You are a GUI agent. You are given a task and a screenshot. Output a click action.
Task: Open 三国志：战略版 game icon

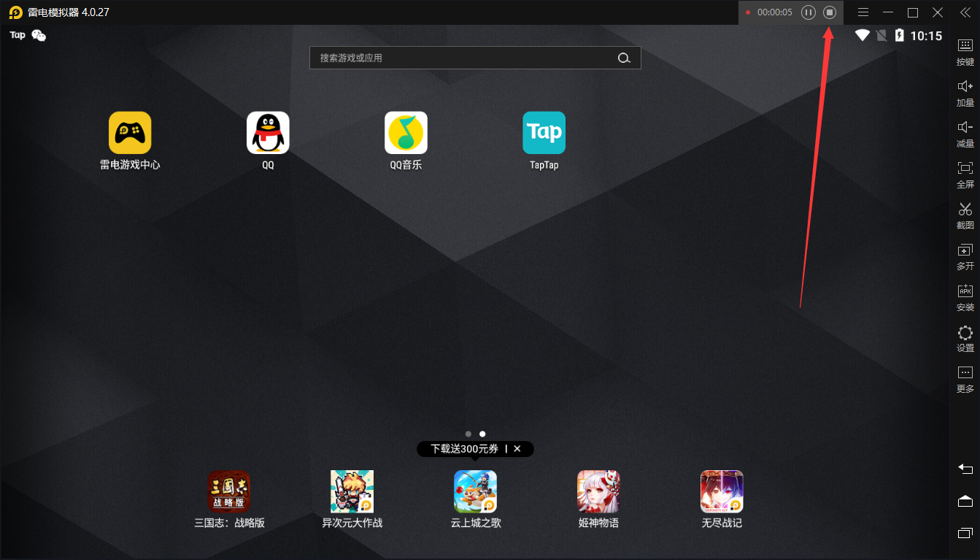pos(228,491)
